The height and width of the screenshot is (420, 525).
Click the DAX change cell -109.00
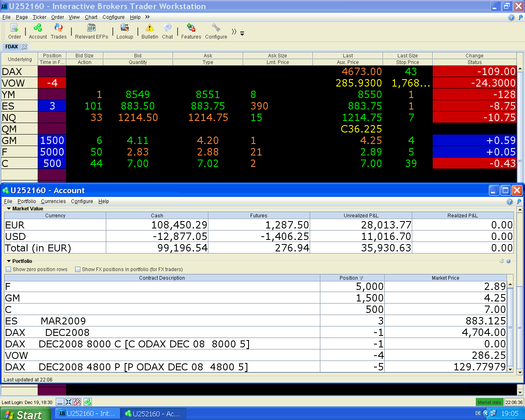tap(475, 71)
